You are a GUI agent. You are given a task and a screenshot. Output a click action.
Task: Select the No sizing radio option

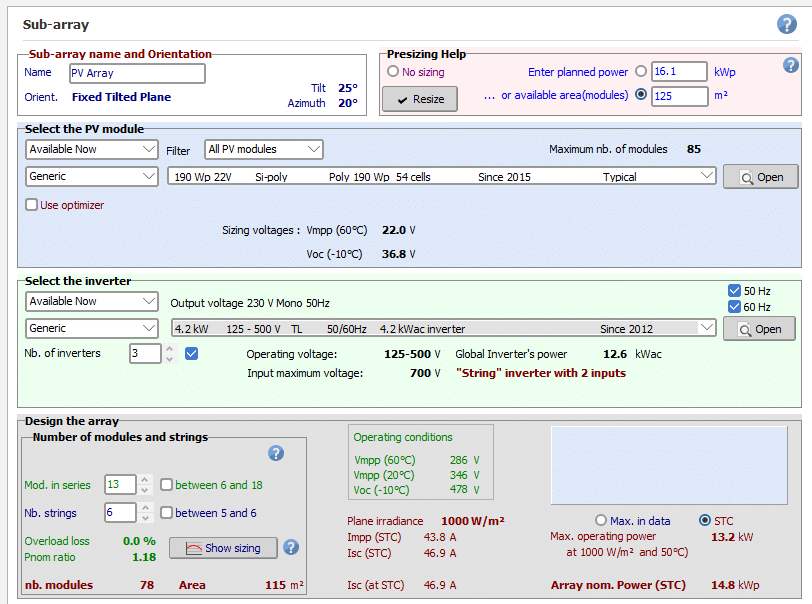click(x=393, y=72)
